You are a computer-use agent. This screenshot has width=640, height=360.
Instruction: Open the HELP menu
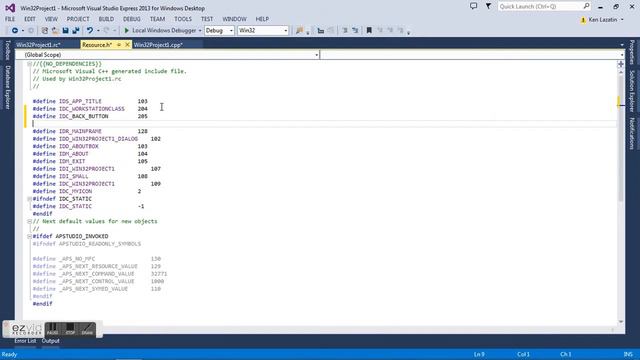click(262, 19)
